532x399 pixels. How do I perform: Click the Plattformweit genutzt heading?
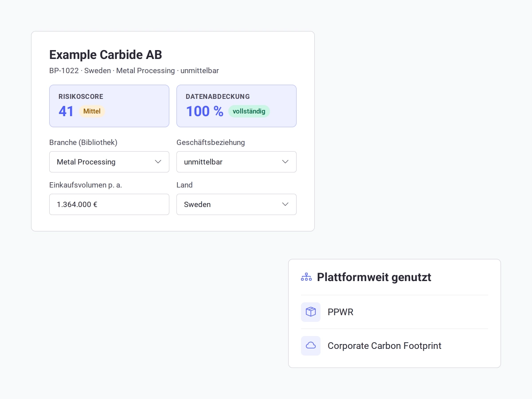pyautogui.click(x=374, y=277)
